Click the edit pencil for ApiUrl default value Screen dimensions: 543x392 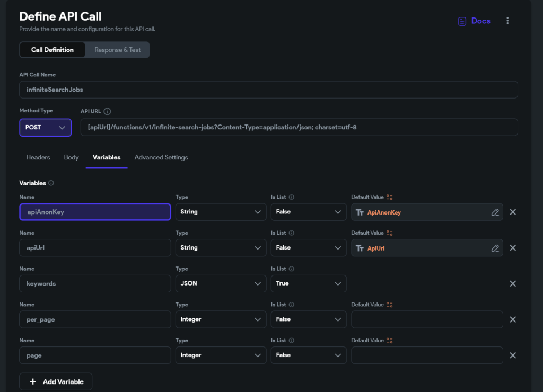pos(495,248)
